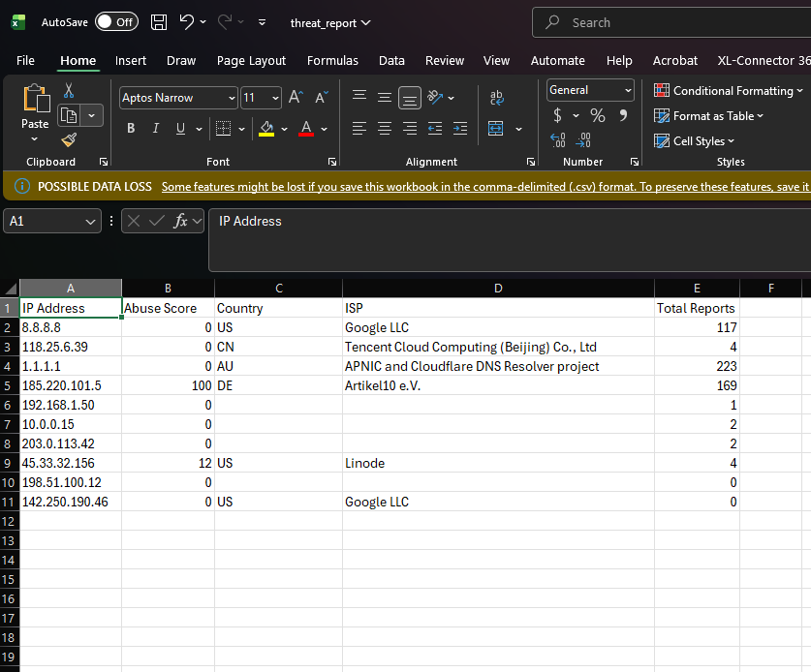Screen dimensions: 811x672
Task: Click the Orientation text angle icon
Action: pyautogui.click(x=435, y=97)
